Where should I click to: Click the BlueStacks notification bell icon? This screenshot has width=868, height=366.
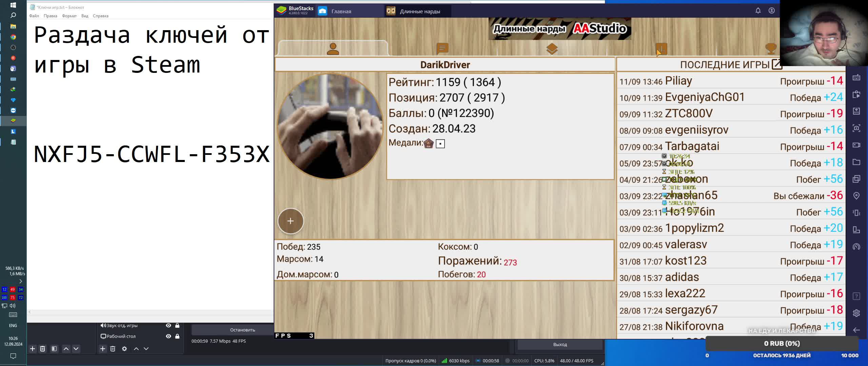pos(758,11)
